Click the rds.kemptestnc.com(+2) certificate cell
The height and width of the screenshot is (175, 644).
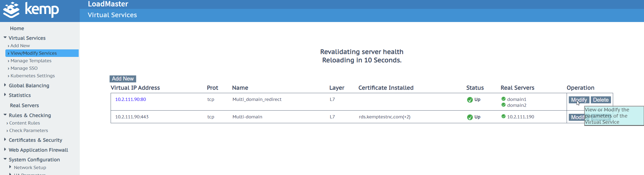(385, 117)
